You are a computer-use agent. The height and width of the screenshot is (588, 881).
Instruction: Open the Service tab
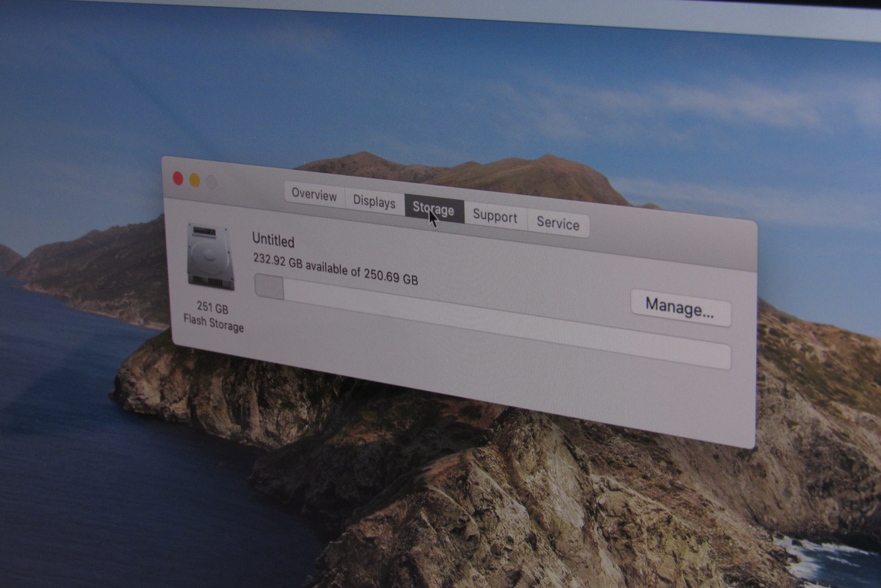[558, 224]
